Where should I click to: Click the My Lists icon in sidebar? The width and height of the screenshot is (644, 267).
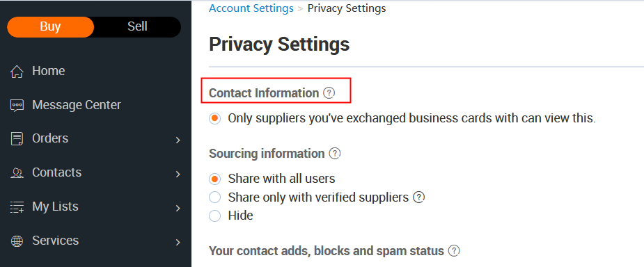point(17,207)
